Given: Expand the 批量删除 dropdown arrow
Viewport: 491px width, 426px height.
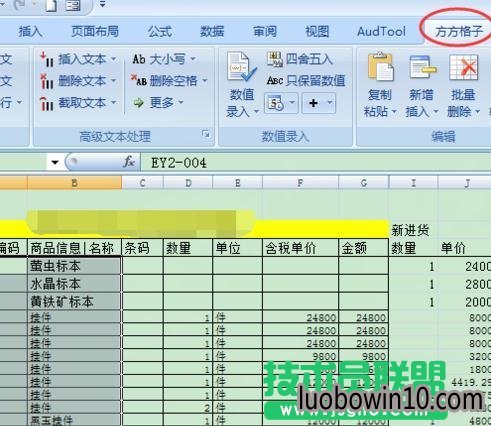Looking at the screenshot, I should pos(477,111).
